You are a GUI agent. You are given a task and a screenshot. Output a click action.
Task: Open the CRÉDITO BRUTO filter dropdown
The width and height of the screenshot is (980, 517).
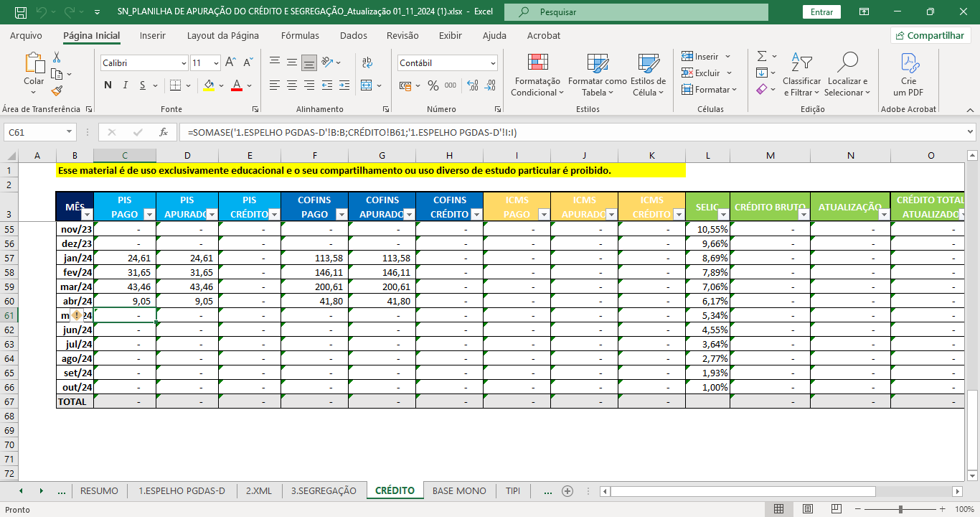pos(803,214)
